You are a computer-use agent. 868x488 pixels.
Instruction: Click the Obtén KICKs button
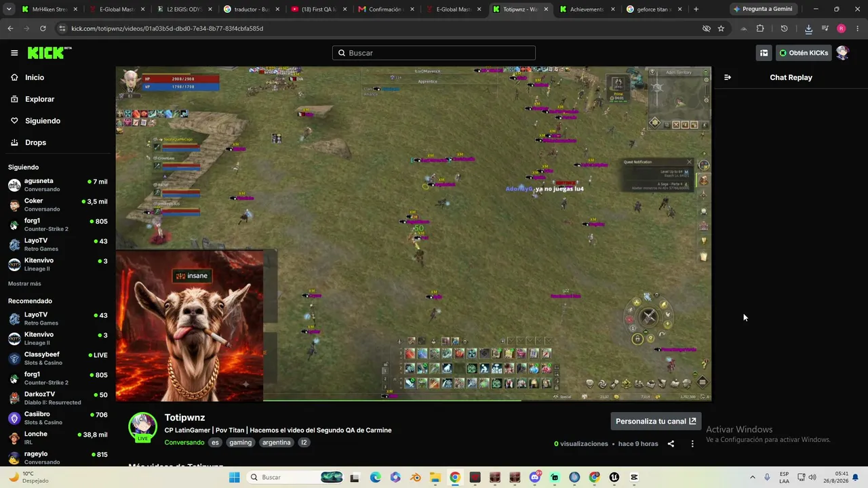point(804,53)
